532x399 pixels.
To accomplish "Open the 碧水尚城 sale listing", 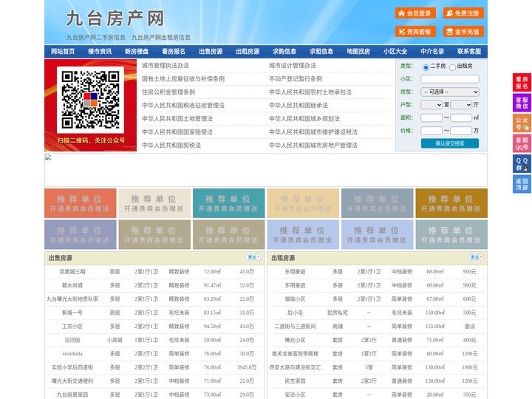I will pyautogui.click(x=72, y=285).
